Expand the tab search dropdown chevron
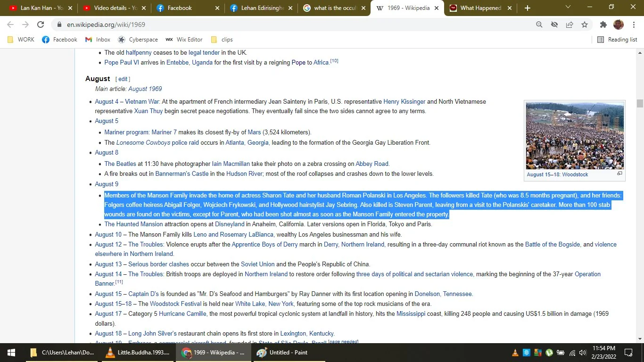The height and width of the screenshot is (362, 644). 568,7
